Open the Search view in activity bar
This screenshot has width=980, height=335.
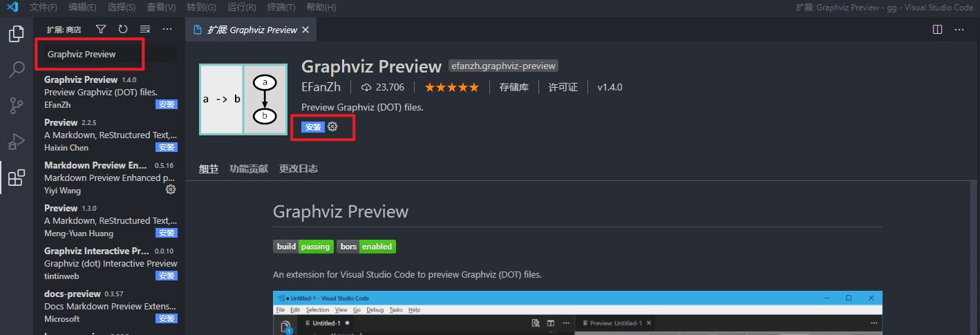pos(17,69)
